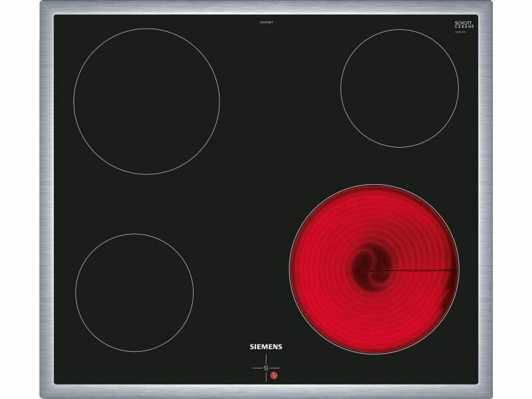Select the front-left cooking zone ring
The image size is (532, 399).
point(134,291)
